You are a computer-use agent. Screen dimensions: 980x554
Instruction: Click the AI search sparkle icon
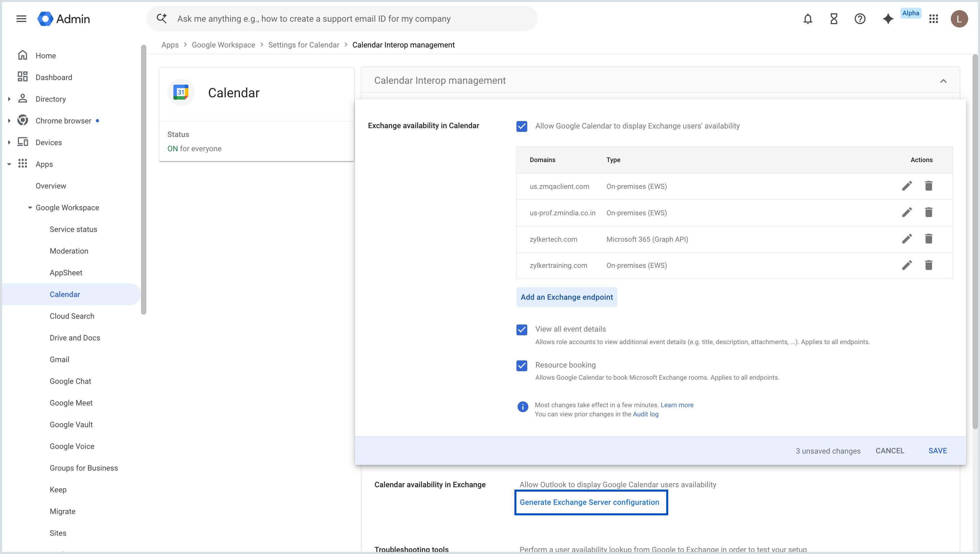162,18
